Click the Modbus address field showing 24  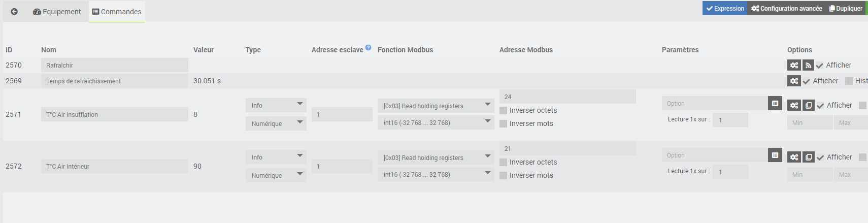[x=567, y=97]
